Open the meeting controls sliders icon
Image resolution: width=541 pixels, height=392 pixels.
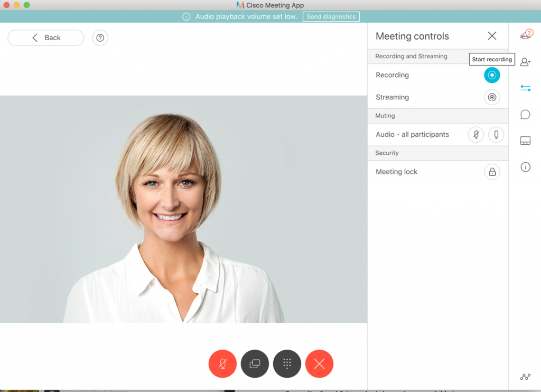525,88
